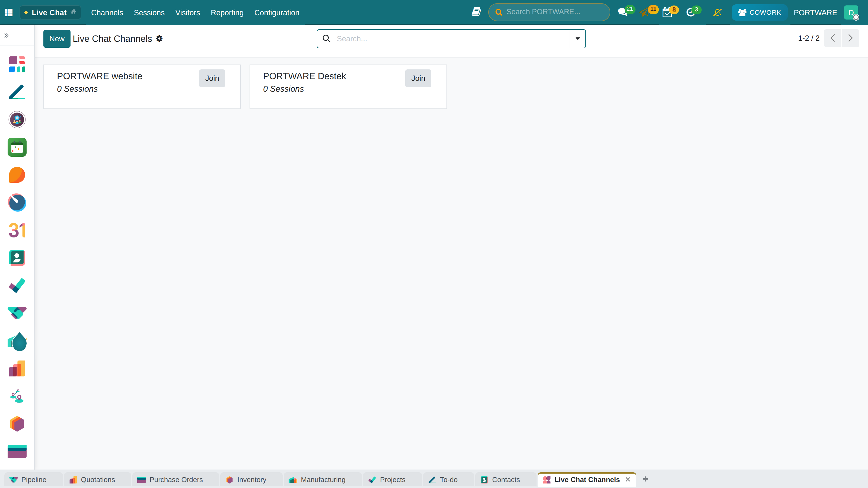The image size is (868, 488).
Task: Join the PORTWARE website channel
Action: click(212, 78)
